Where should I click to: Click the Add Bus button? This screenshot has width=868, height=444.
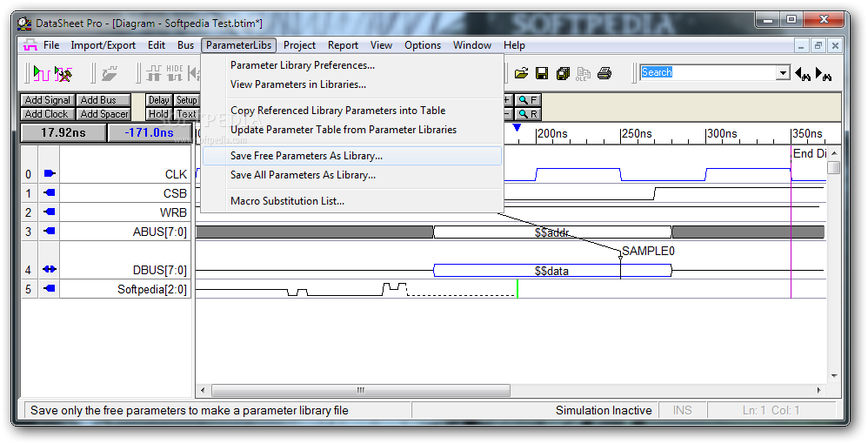coord(103,100)
